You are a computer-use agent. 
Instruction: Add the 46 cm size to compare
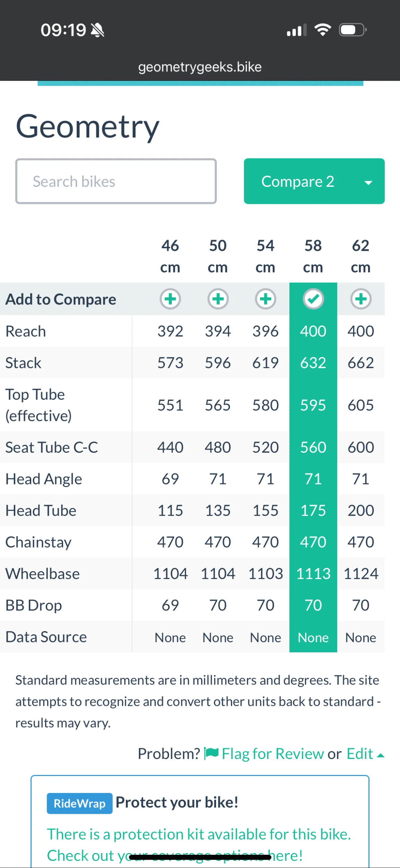pyautogui.click(x=170, y=299)
